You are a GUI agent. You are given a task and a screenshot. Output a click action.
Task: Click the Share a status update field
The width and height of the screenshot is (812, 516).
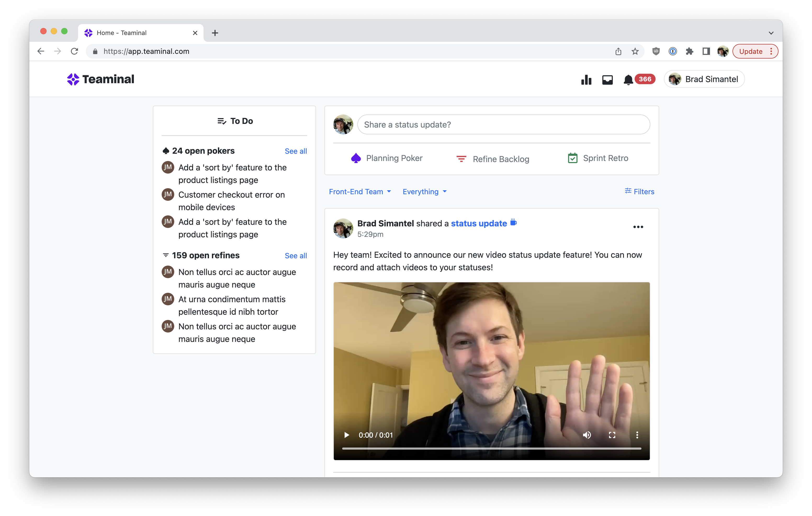click(x=503, y=125)
